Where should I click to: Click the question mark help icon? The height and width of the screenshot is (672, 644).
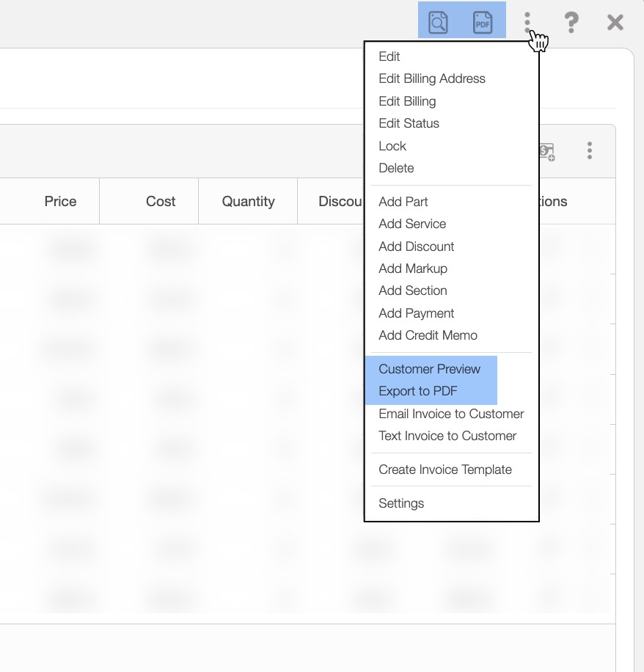tap(571, 22)
